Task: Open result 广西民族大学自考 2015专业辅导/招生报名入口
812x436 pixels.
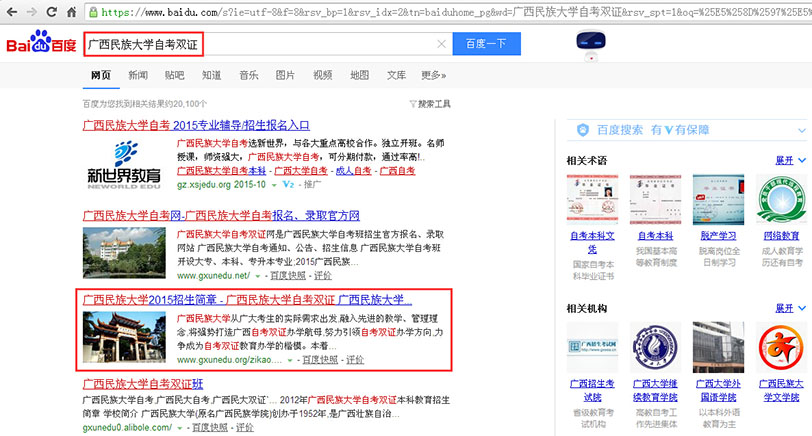Action: [196, 125]
